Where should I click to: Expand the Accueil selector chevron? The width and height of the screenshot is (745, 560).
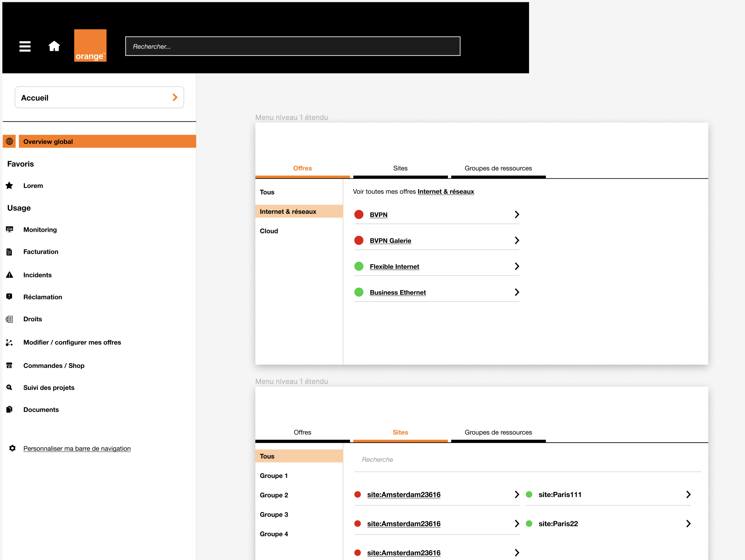[x=175, y=97]
